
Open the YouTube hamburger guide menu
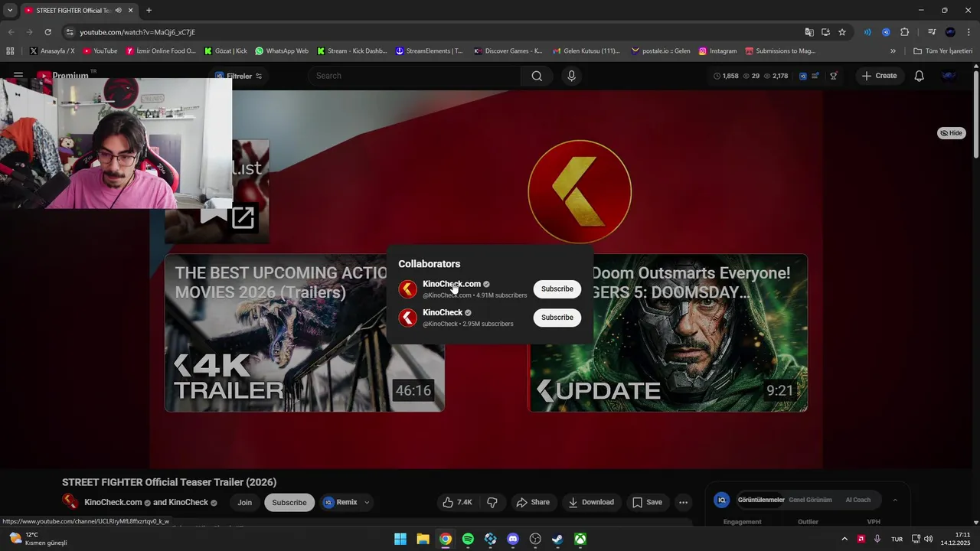(x=18, y=76)
